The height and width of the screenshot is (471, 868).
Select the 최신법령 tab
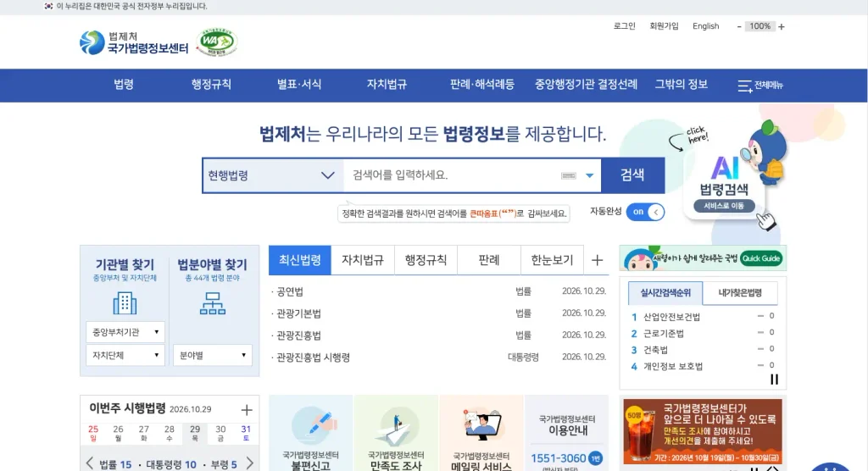pyautogui.click(x=300, y=260)
